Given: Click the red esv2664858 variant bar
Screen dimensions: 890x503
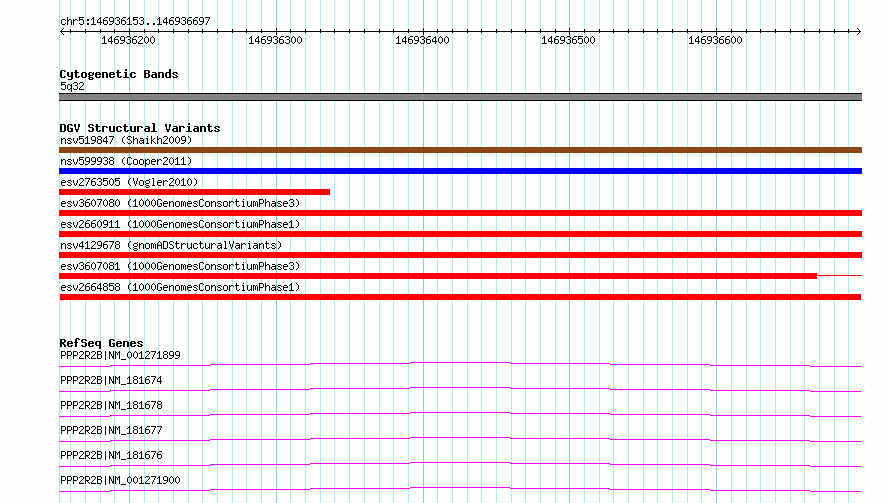Looking at the screenshot, I should point(460,297).
